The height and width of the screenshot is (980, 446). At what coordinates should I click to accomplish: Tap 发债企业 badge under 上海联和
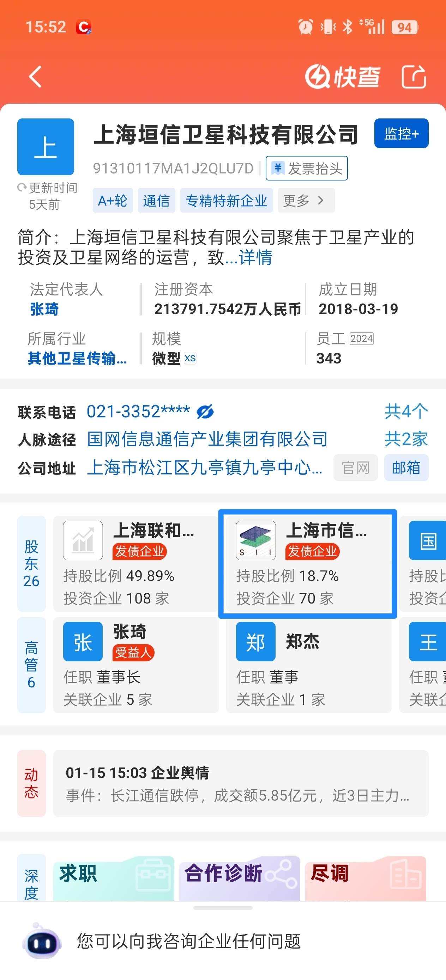(139, 551)
